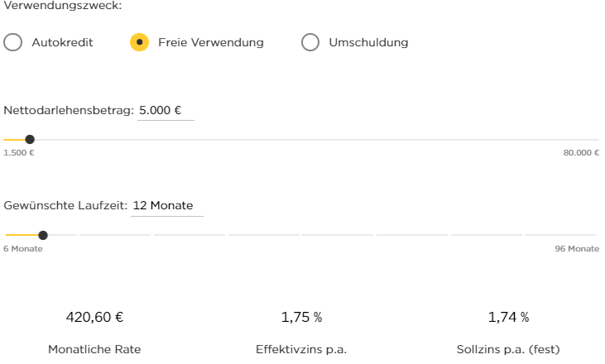Click the 80.000 € maximum label
This screenshot has height=364, width=605.
pyautogui.click(x=580, y=153)
